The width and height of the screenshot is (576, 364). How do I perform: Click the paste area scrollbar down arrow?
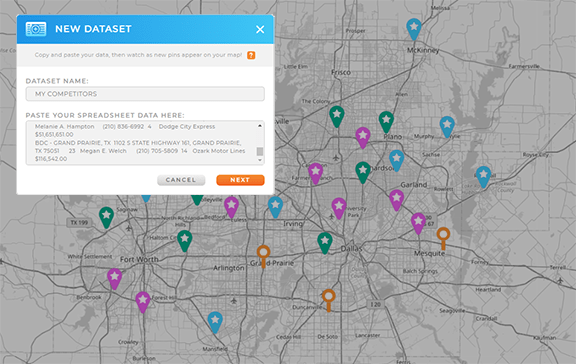pyautogui.click(x=260, y=160)
